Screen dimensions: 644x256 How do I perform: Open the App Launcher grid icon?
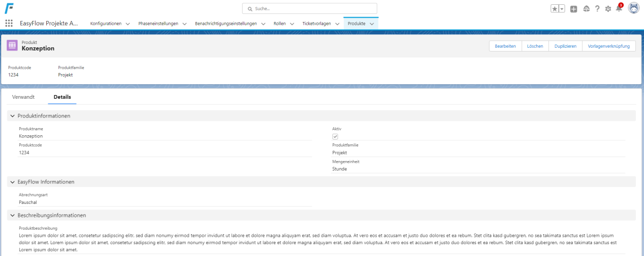pyautogui.click(x=9, y=24)
